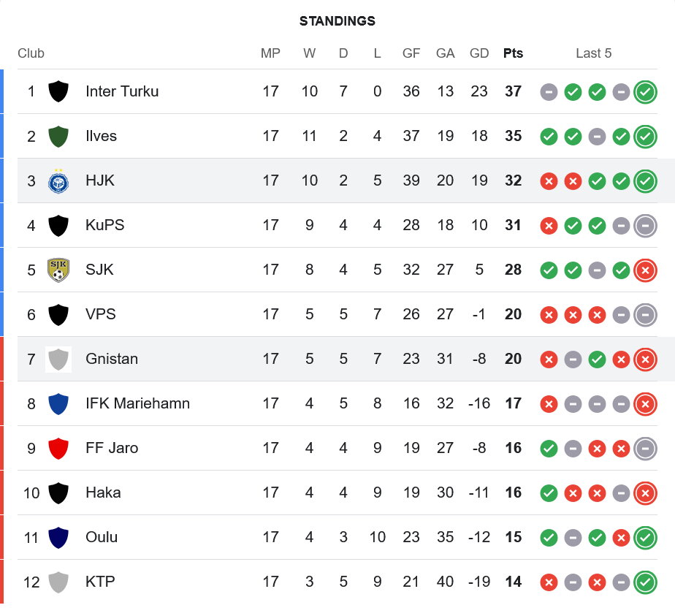Click Ilves green shield logo
Viewport: 675px width, 616px height.
(58, 136)
